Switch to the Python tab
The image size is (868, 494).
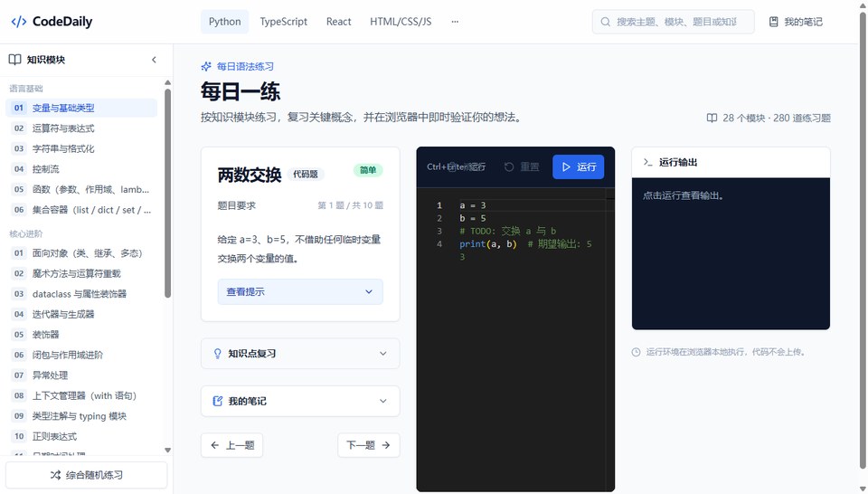225,22
